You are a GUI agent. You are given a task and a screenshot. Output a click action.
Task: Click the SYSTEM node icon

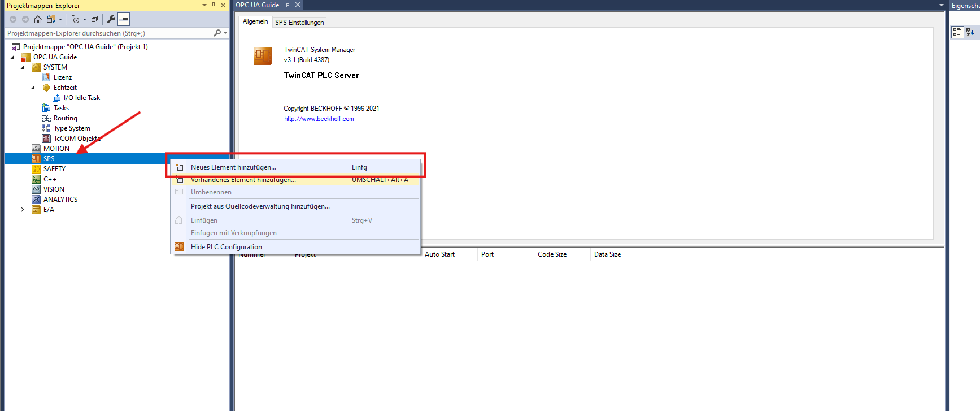click(x=36, y=67)
